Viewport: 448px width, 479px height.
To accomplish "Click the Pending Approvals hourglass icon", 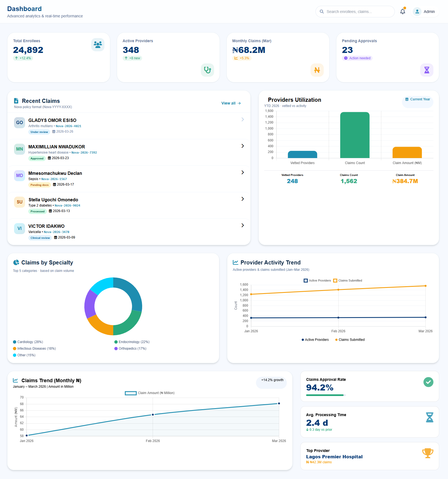I will coord(427,70).
